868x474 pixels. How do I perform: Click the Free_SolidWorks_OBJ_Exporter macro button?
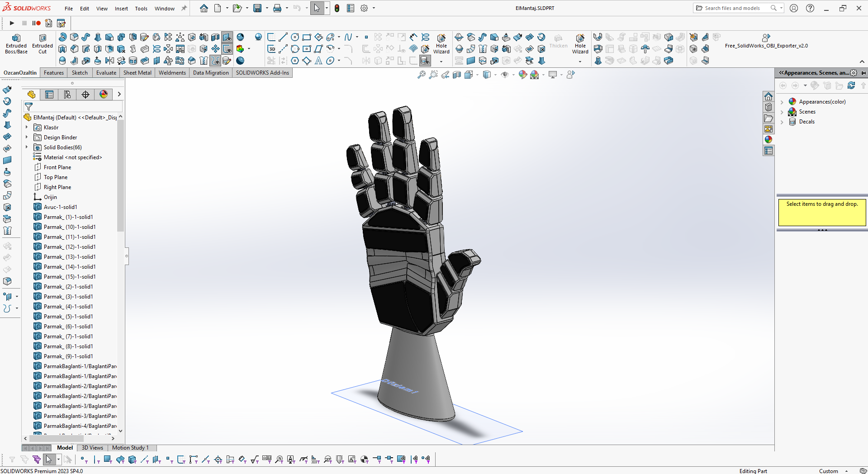pos(766,41)
